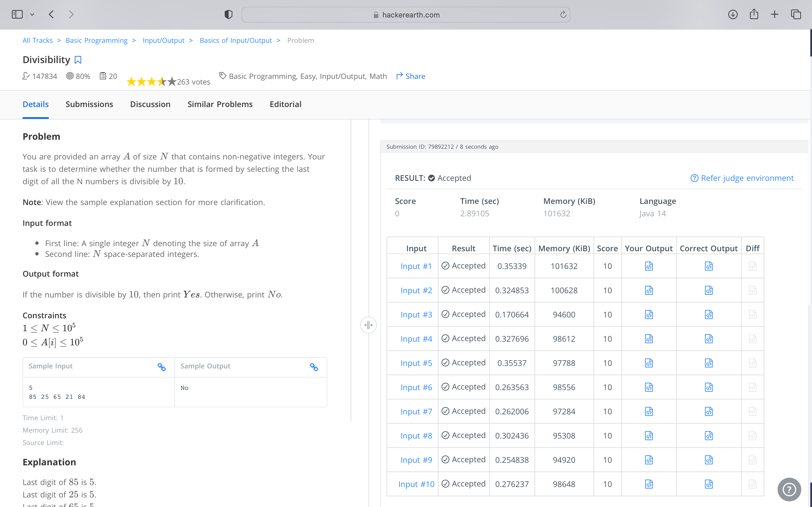This screenshot has width=812, height=507.
Task: Toggle the Safari sidebar panel
Action: (x=17, y=14)
